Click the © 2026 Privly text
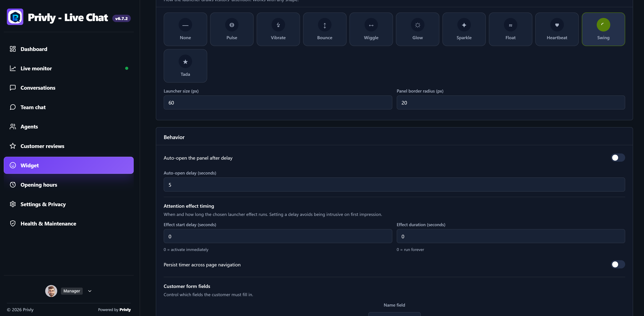 (20, 309)
